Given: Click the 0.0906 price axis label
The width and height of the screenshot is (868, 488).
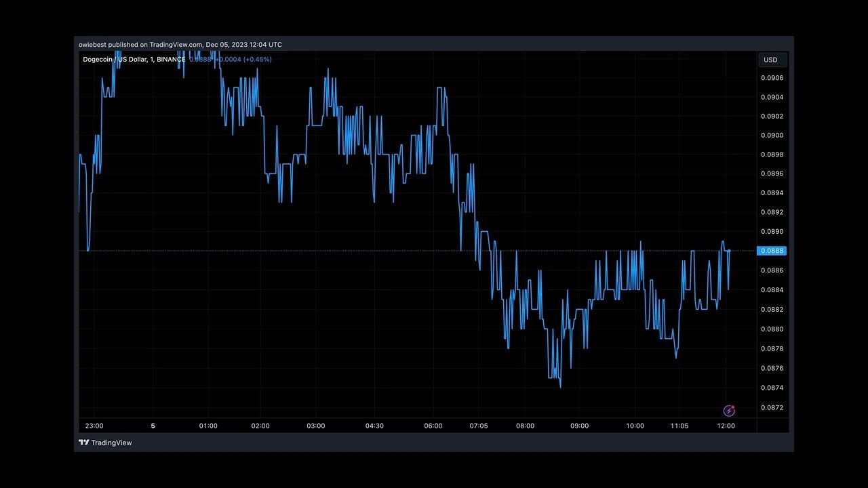Looking at the screenshot, I should [x=772, y=78].
